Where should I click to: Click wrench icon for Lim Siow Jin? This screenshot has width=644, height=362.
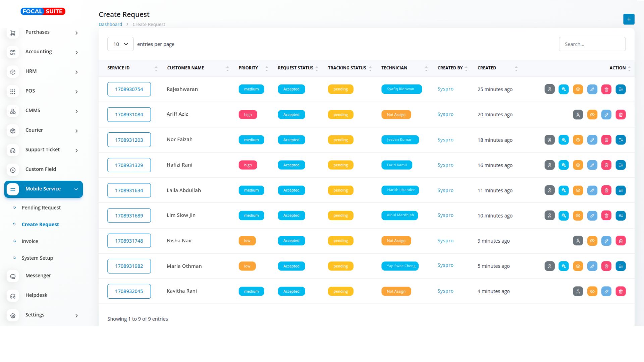(x=563, y=216)
